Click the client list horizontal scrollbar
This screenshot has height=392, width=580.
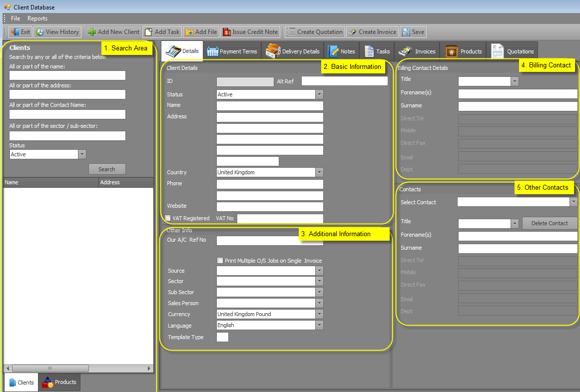click(50, 368)
